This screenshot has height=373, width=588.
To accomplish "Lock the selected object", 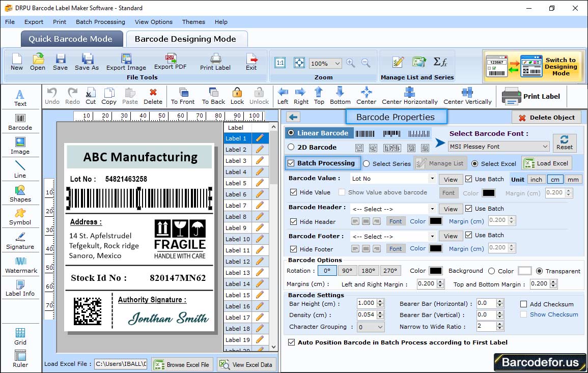I will tap(237, 96).
